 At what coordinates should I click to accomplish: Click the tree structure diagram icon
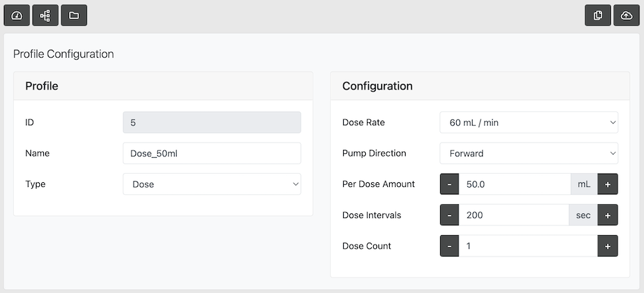click(45, 15)
